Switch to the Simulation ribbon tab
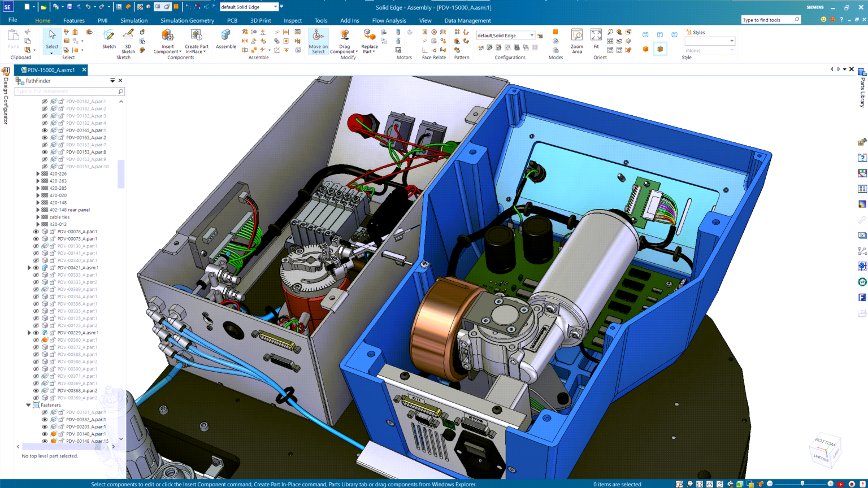This screenshot has height=488, width=868. tap(134, 20)
